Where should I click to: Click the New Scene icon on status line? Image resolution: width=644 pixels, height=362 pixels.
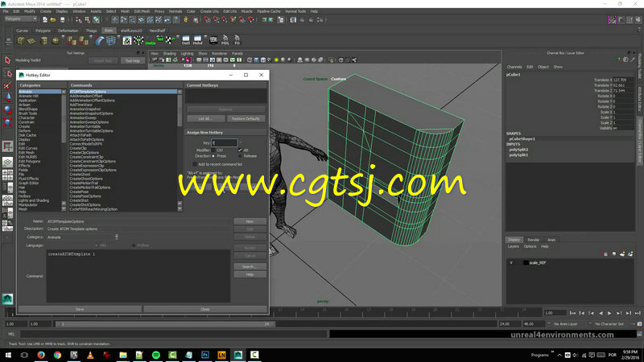pos(45,19)
